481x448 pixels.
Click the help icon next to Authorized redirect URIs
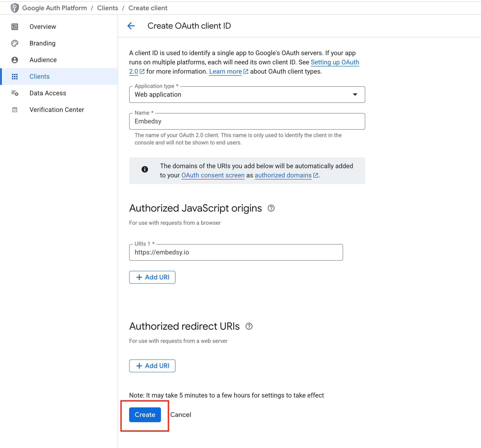point(249,326)
